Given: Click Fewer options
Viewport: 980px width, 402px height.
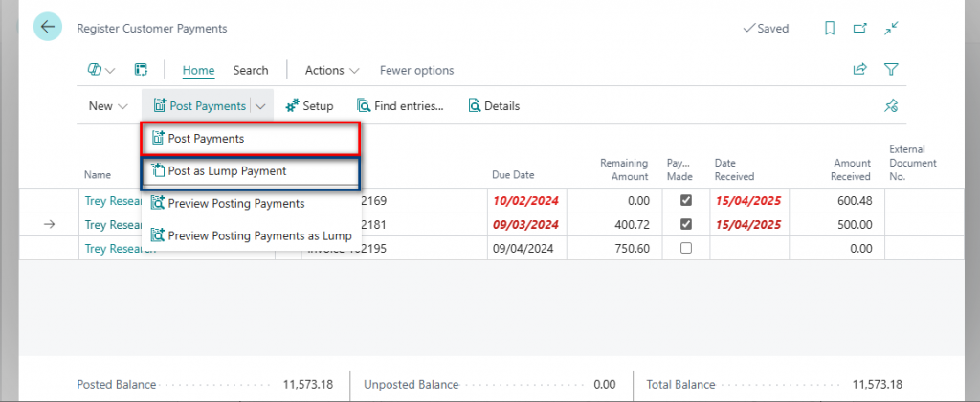Looking at the screenshot, I should point(416,70).
